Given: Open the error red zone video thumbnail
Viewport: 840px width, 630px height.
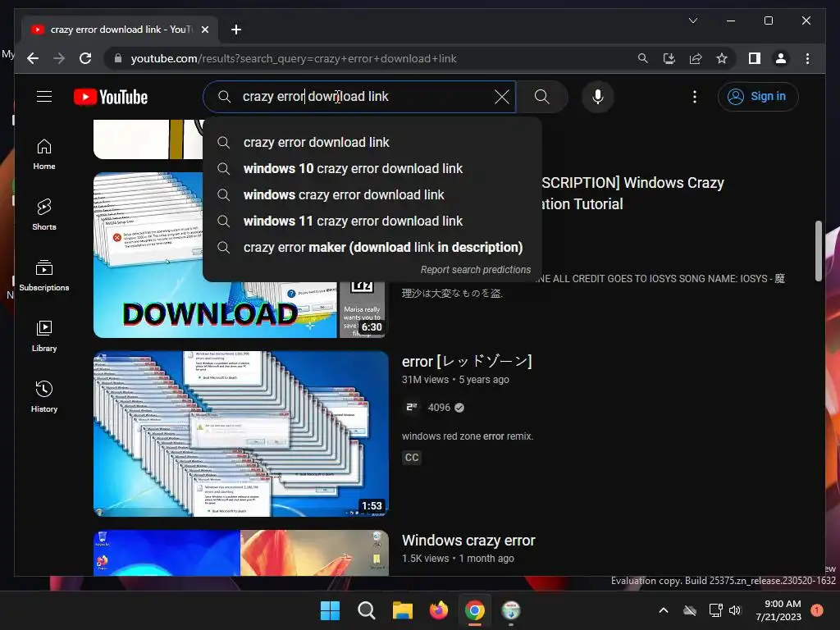Looking at the screenshot, I should 241,434.
